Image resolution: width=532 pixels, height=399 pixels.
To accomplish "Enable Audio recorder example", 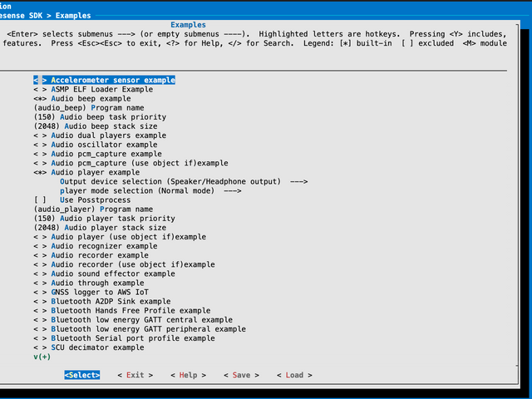I will click(91, 255).
